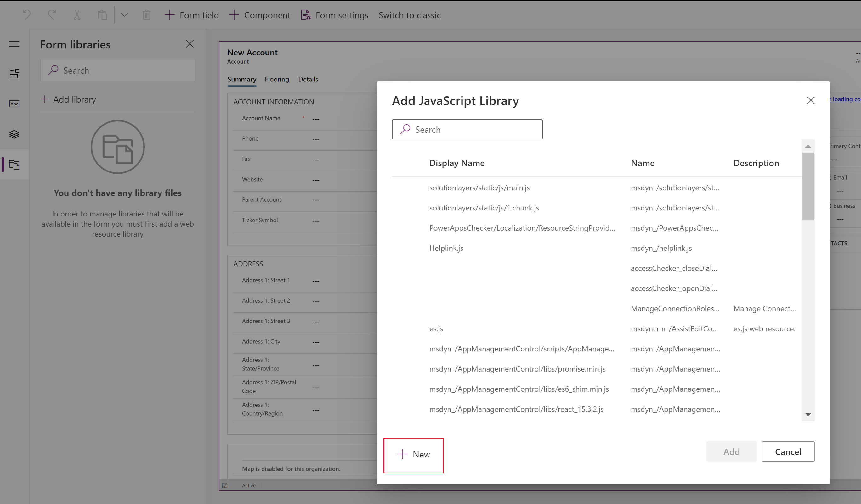The image size is (861, 504).
Task: Select Helplink.js from the library list
Action: pyautogui.click(x=447, y=247)
